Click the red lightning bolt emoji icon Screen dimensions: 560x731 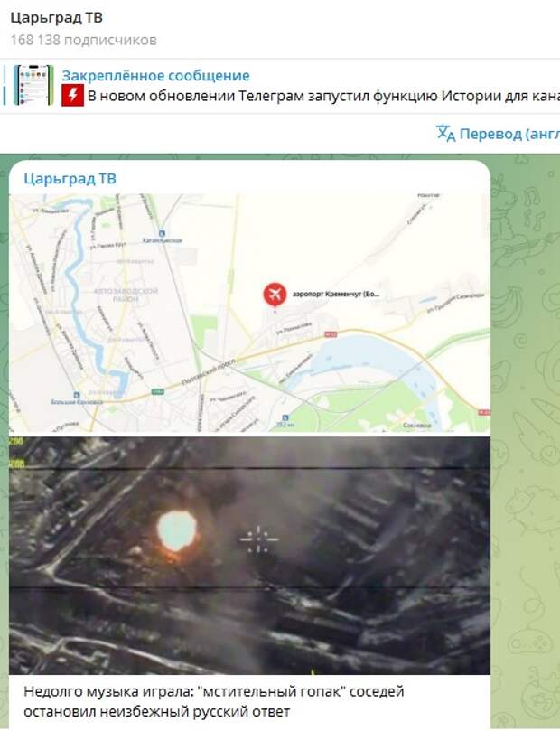click(72, 95)
